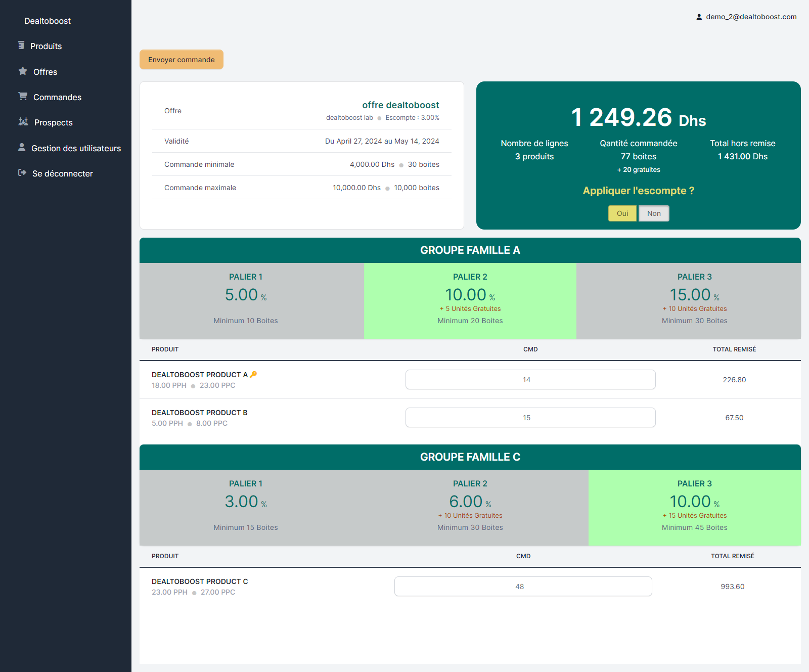Click the Envoyer commande button
The width and height of the screenshot is (809, 672).
click(x=182, y=60)
